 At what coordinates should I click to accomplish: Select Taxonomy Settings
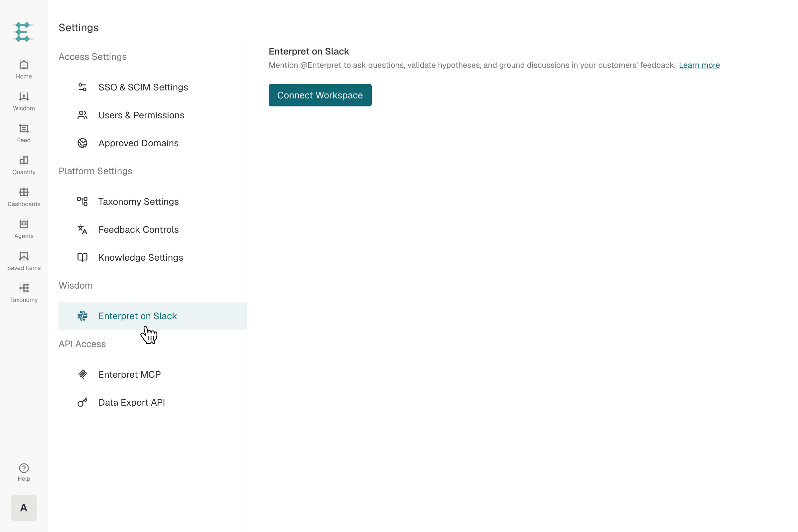coord(153,201)
